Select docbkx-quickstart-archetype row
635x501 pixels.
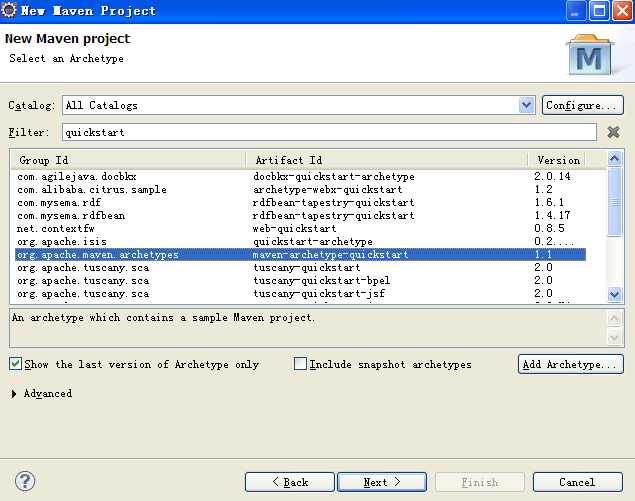pos(300,177)
